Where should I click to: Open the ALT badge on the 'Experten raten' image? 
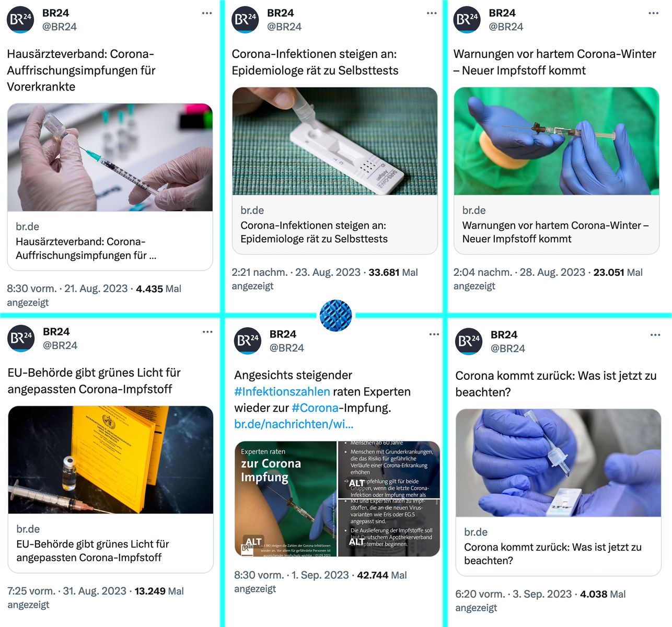point(253,542)
